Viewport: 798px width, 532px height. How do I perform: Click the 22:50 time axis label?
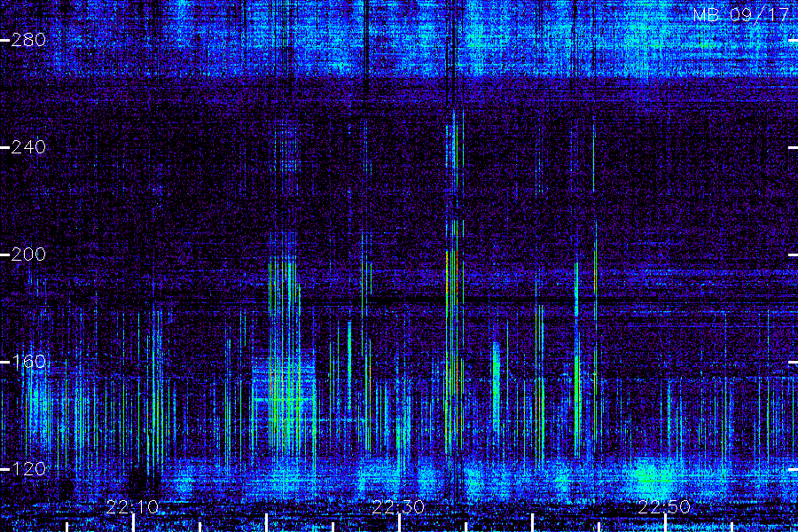pyautogui.click(x=664, y=507)
